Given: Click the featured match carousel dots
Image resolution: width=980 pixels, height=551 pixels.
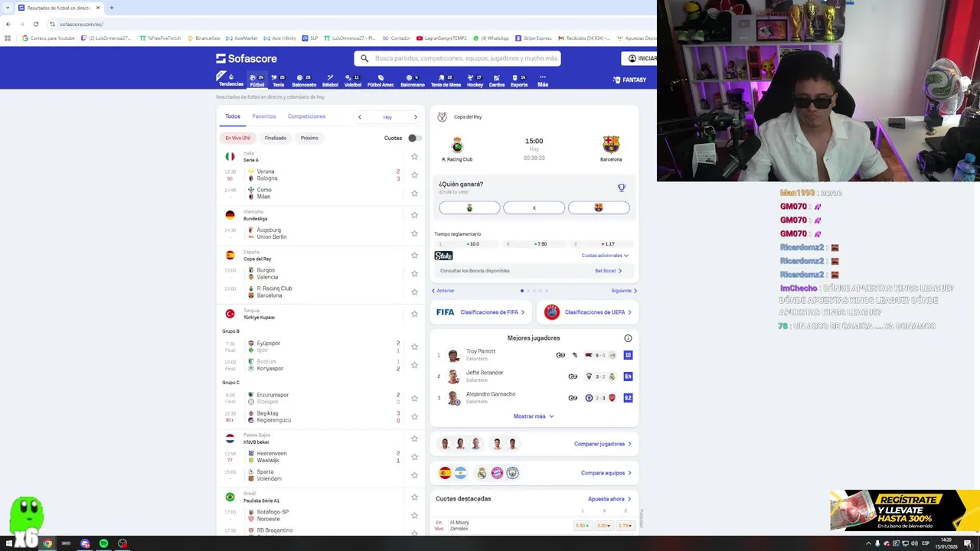Looking at the screenshot, I should tap(534, 291).
